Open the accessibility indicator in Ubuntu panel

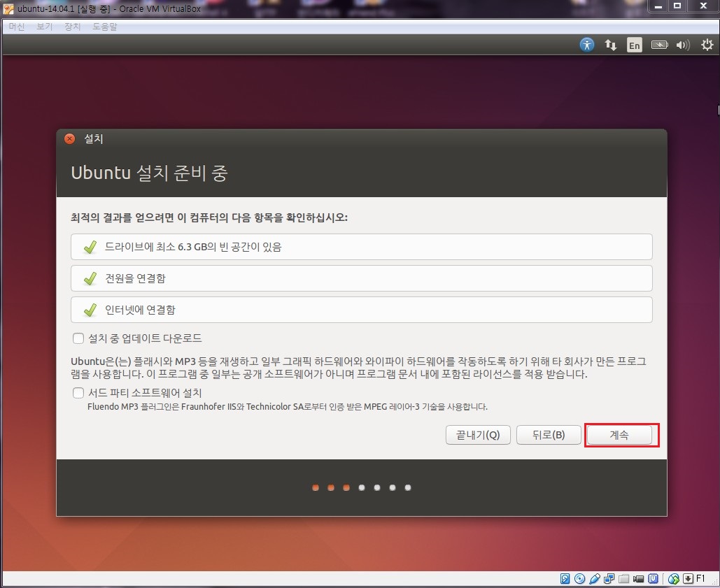point(587,45)
